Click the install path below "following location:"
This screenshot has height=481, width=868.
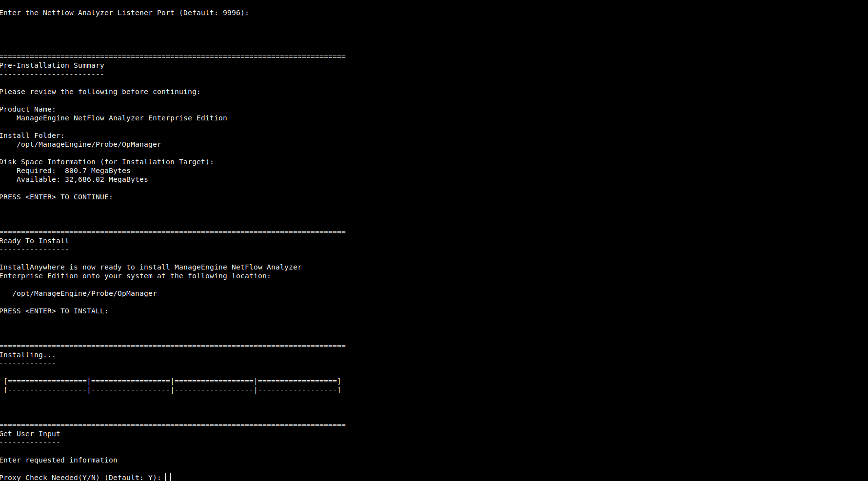pyautogui.click(x=85, y=293)
